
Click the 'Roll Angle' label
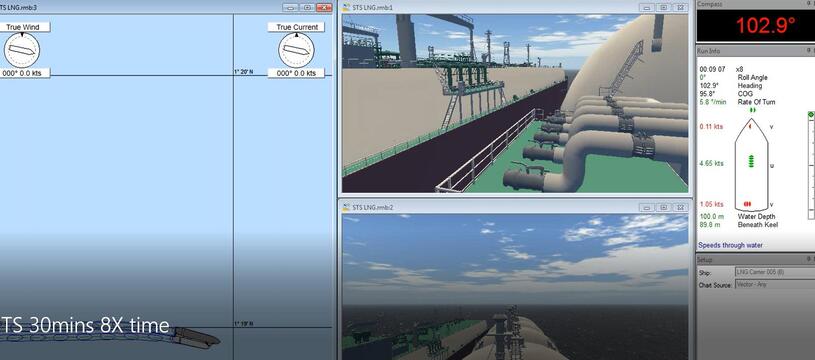click(x=752, y=77)
